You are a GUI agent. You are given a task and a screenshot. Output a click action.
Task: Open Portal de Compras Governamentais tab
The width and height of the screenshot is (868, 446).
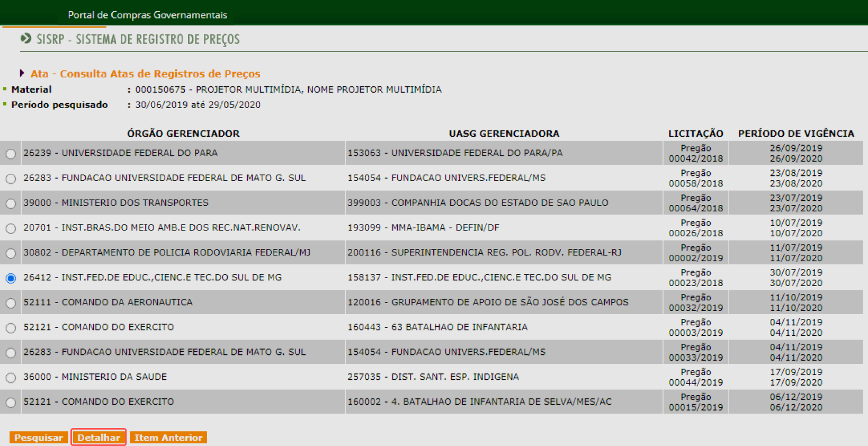click(148, 15)
